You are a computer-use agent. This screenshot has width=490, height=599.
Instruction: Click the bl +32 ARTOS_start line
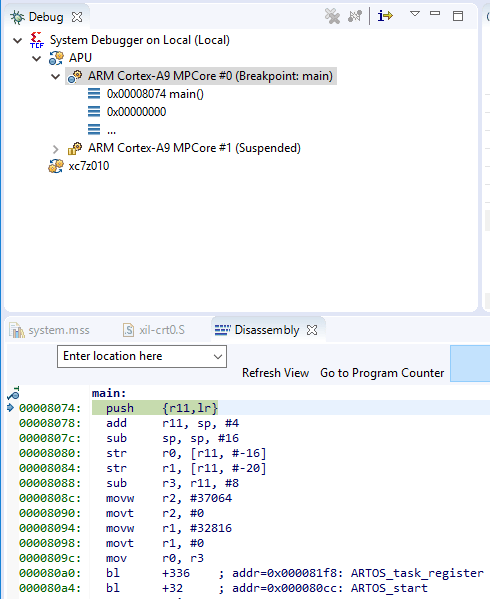267,588
